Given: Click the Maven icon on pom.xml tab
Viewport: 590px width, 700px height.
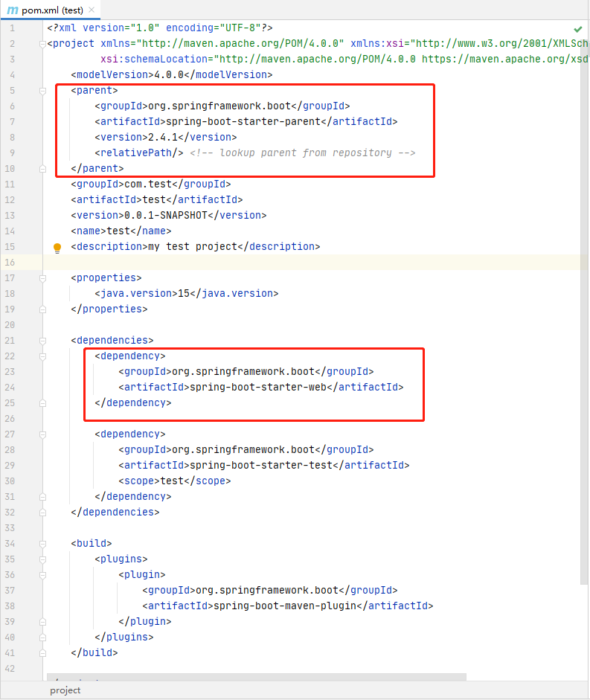Looking at the screenshot, I should point(13,10).
